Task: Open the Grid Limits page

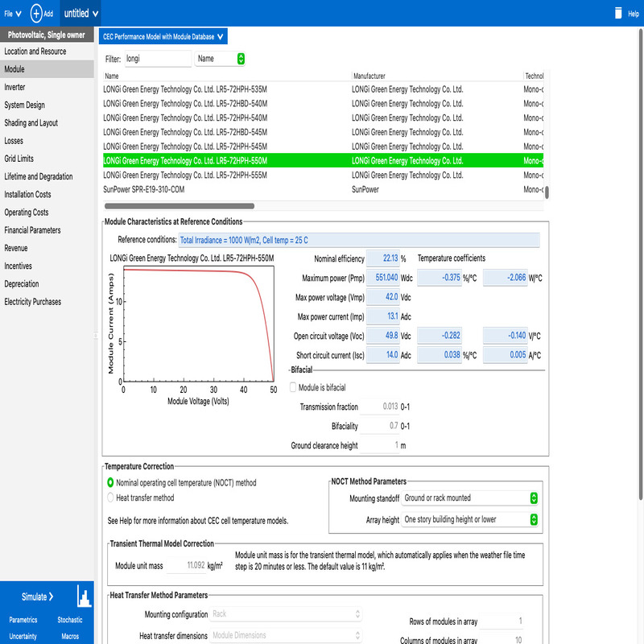Action: [x=47, y=159]
